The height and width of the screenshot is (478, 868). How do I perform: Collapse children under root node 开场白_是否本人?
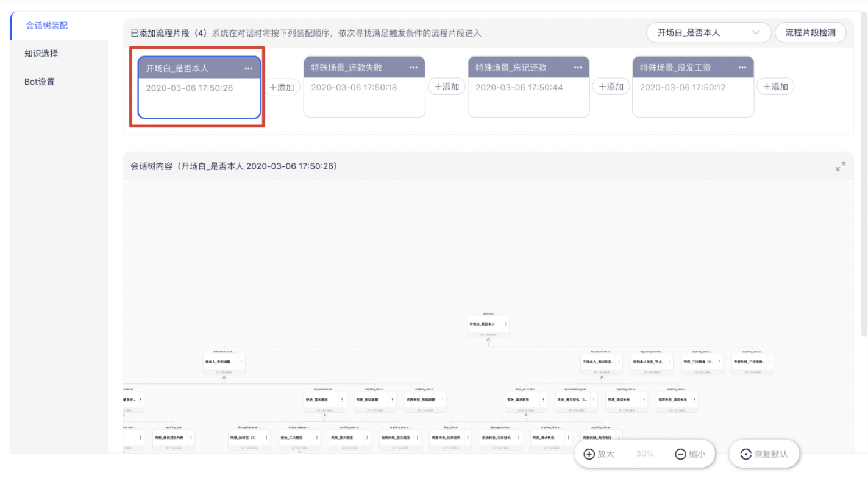pos(488,340)
